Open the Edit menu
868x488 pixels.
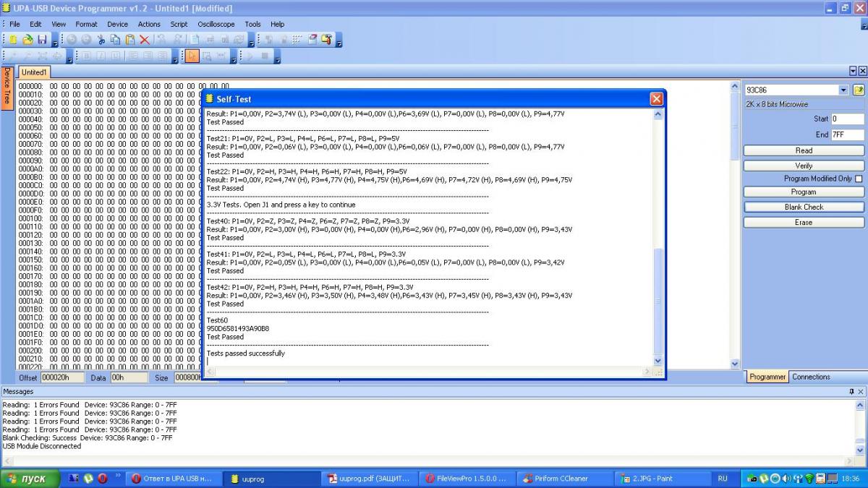click(x=35, y=24)
